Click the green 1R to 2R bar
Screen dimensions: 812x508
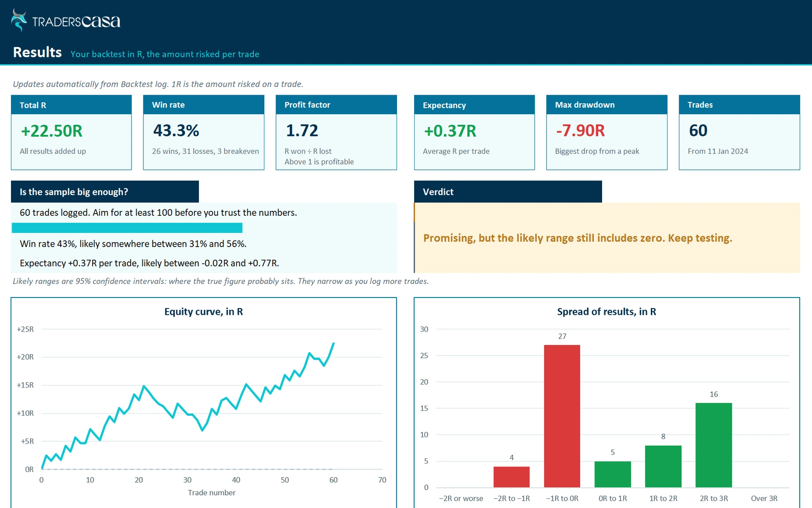point(663,467)
